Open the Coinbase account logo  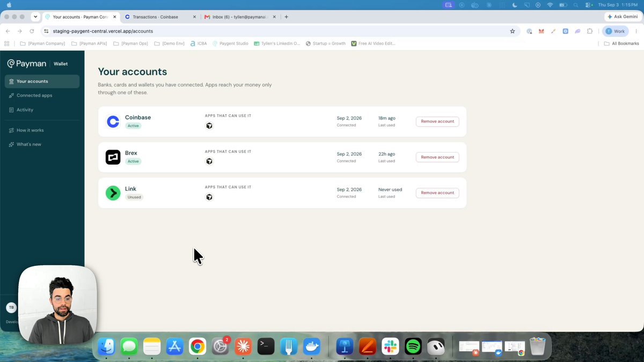113,122
